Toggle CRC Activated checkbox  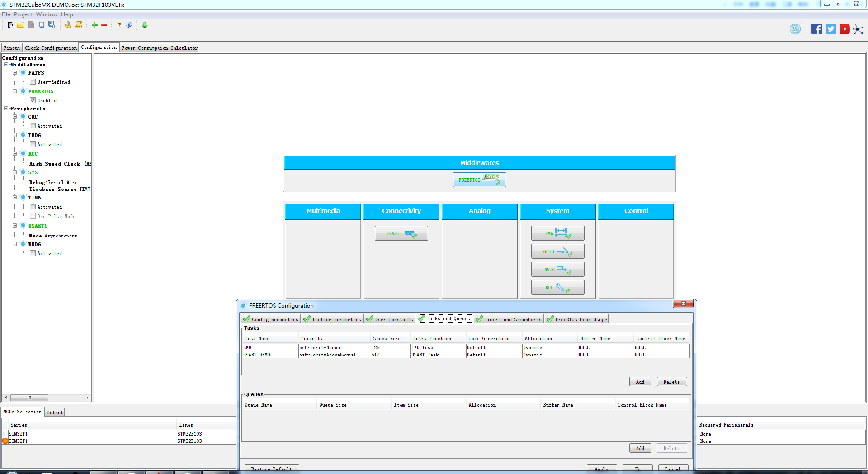click(33, 126)
